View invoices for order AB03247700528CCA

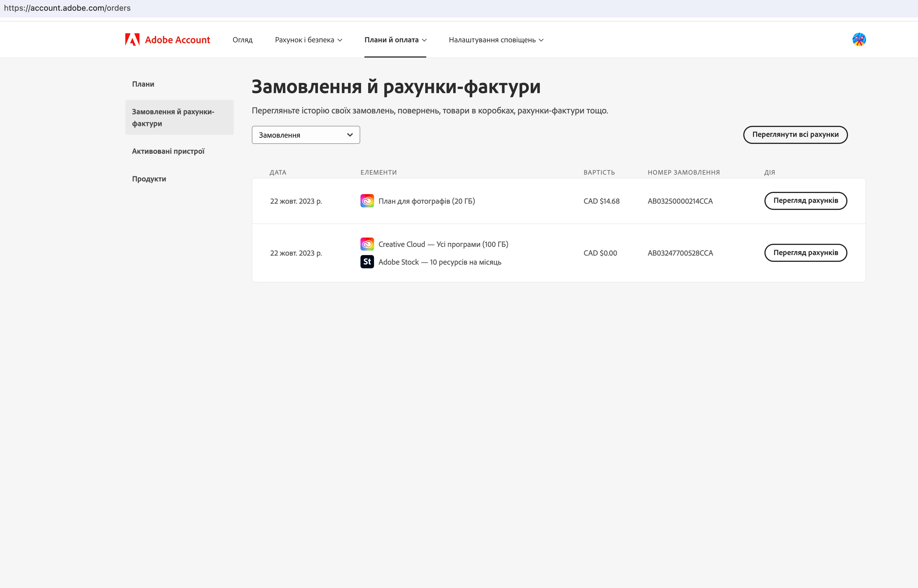click(805, 253)
